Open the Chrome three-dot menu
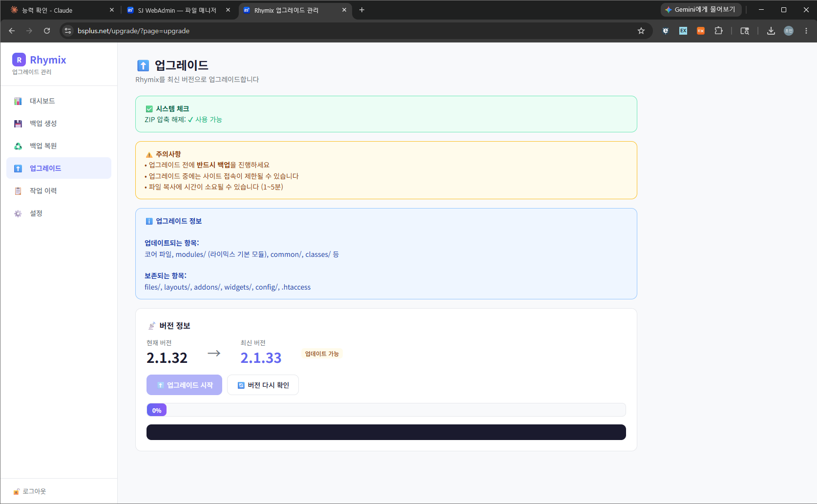Screen dimensions: 817x504 tap(806, 31)
